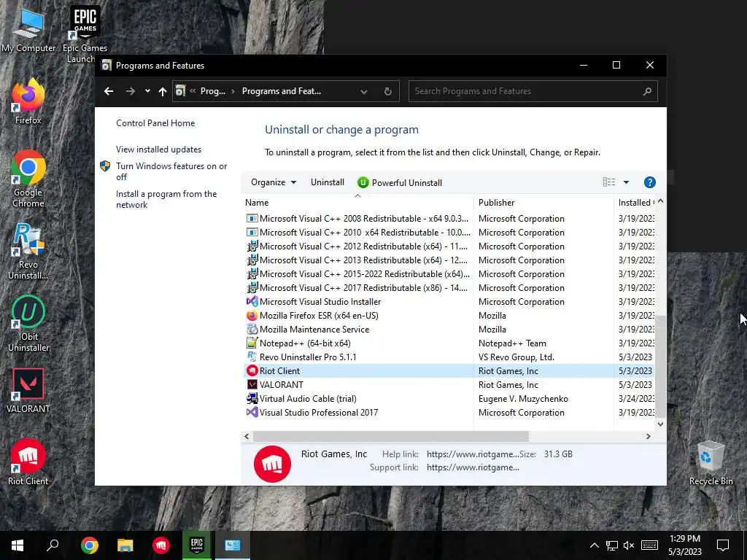Click the Prog... breadcrumb in address bar
The image size is (747, 560).
[213, 91]
